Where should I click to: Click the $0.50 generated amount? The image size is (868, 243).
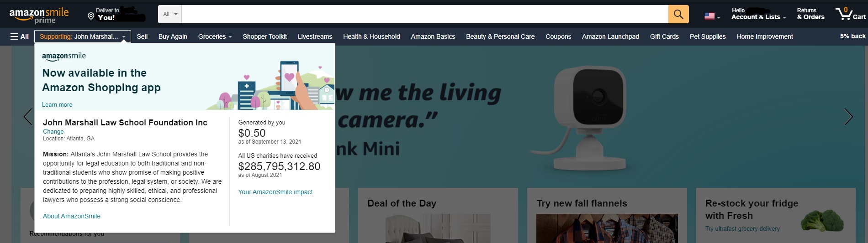click(x=252, y=133)
